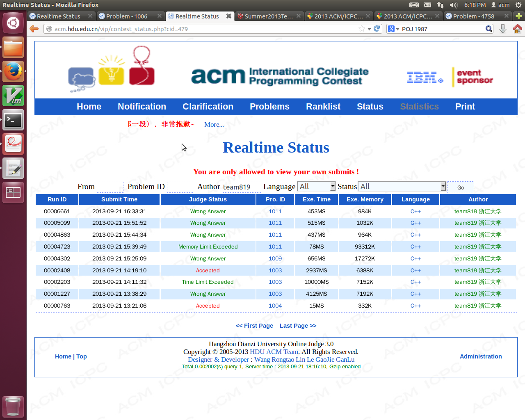The height and width of the screenshot is (420, 525).
Task: Open problem 1009 link in status table
Action: coord(275,258)
